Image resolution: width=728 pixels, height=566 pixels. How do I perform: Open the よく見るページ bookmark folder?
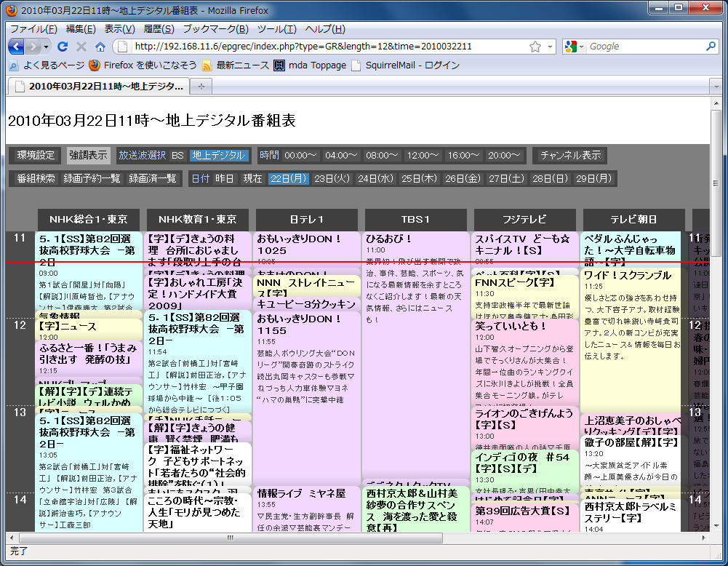click(x=47, y=65)
